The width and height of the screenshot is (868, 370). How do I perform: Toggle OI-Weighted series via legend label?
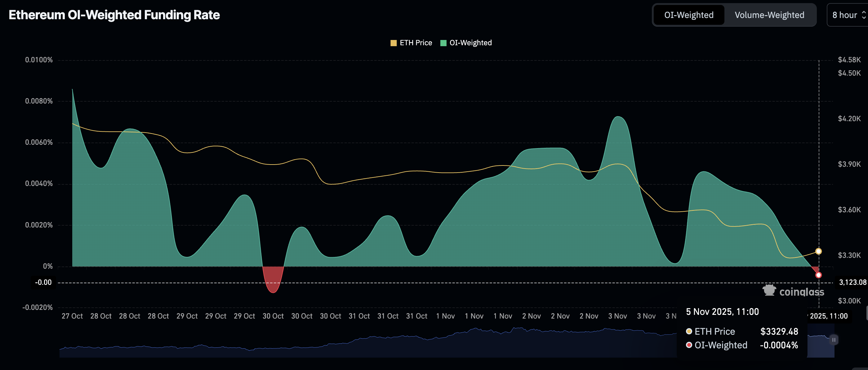[470, 43]
